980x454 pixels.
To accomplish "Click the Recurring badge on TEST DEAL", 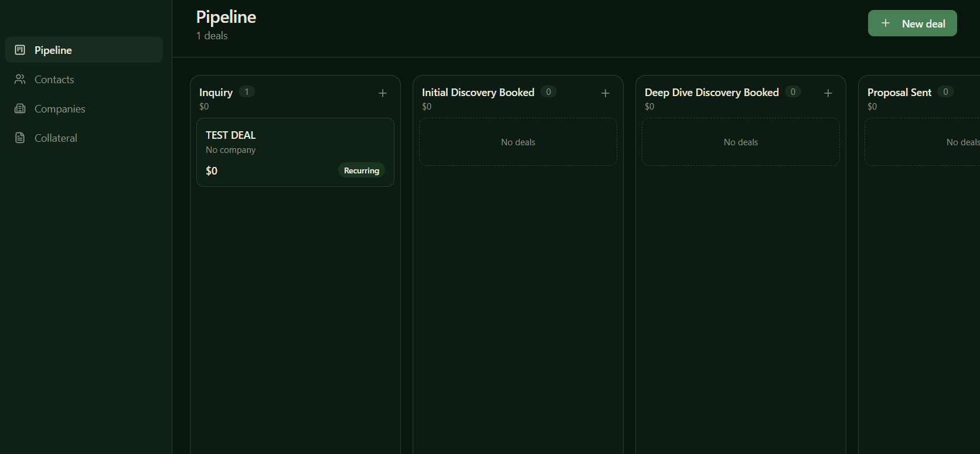I will (x=362, y=170).
